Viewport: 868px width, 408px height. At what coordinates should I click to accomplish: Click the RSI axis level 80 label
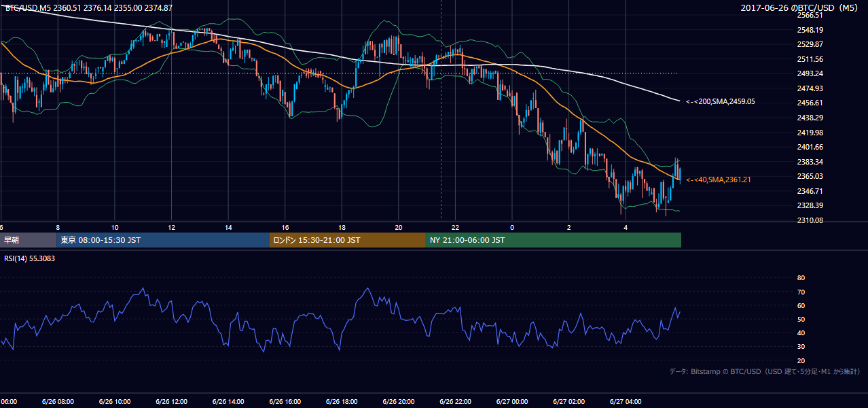(801, 278)
